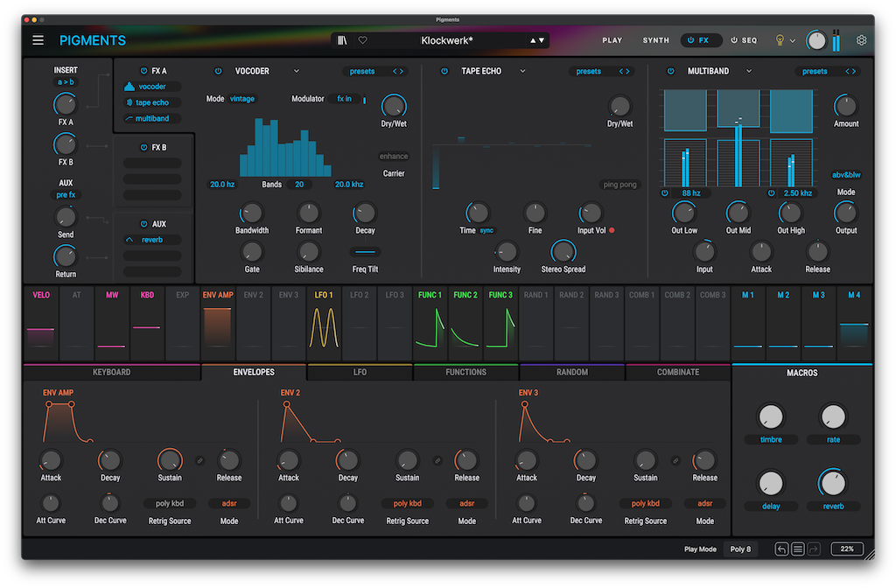The image size is (896, 588).
Task: Toggle the 2.50 khz high band power
Action: click(x=771, y=193)
